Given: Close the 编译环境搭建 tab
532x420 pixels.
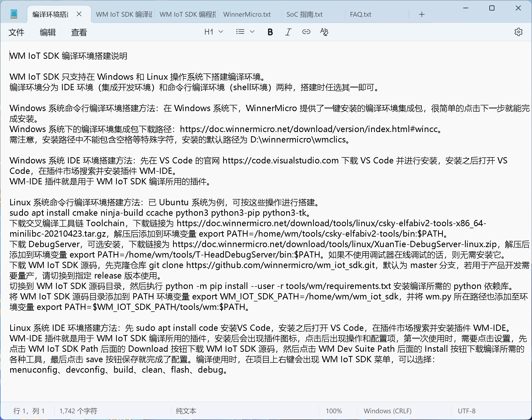Looking at the screenshot, I should point(79,14).
